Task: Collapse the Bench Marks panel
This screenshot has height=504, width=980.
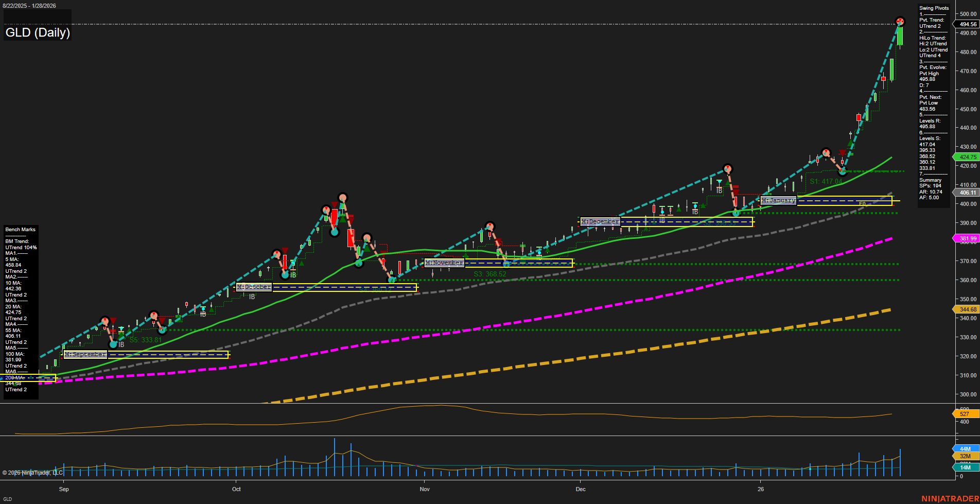Action: pyautogui.click(x=20, y=229)
